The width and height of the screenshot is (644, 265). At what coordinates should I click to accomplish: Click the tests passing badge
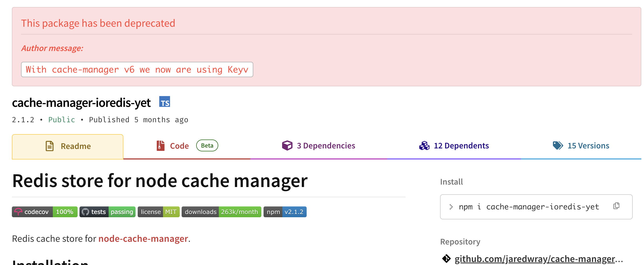tap(108, 212)
